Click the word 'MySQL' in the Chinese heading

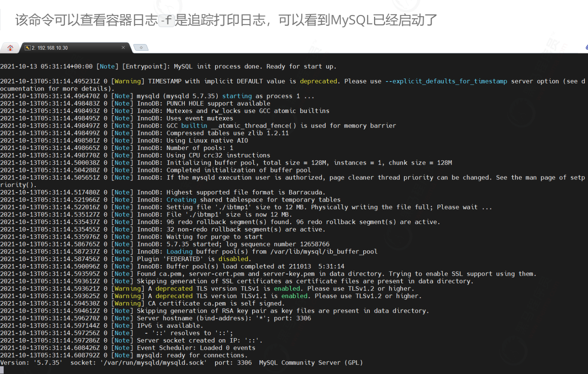(x=352, y=20)
